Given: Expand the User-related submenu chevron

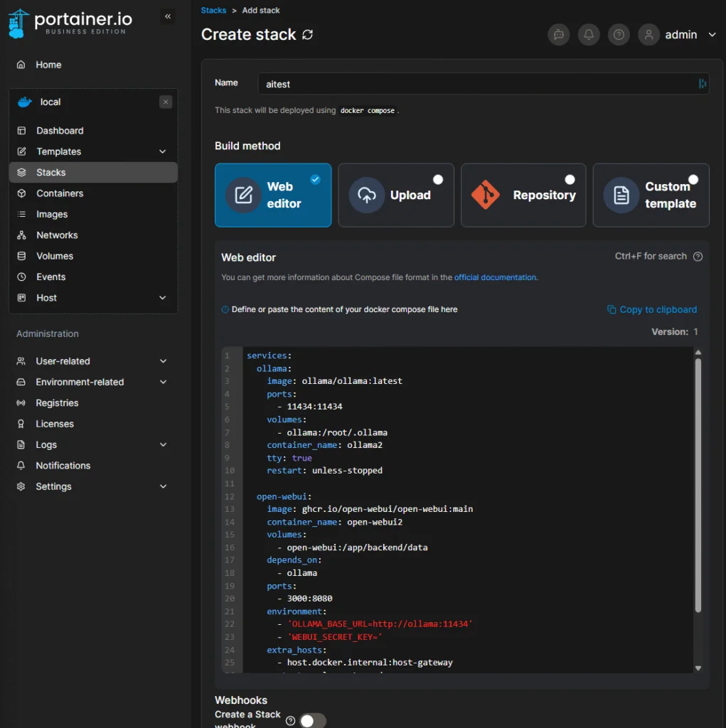Looking at the screenshot, I should click(x=163, y=360).
